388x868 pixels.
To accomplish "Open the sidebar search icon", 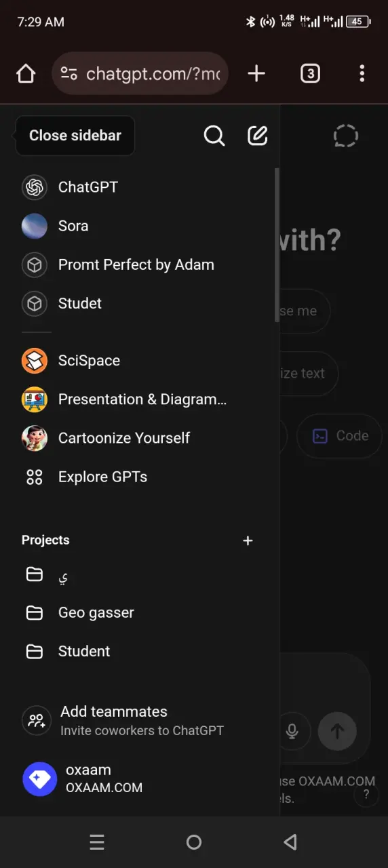I will click(x=214, y=136).
